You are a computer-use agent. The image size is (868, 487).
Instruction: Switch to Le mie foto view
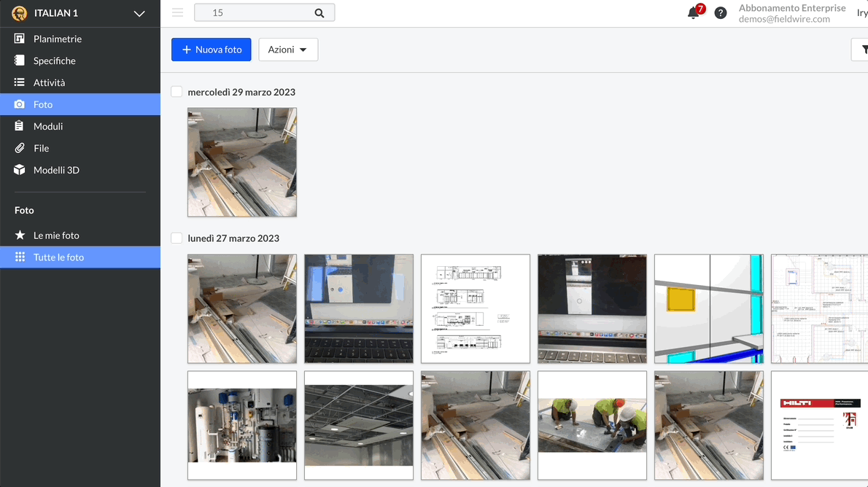pos(58,235)
